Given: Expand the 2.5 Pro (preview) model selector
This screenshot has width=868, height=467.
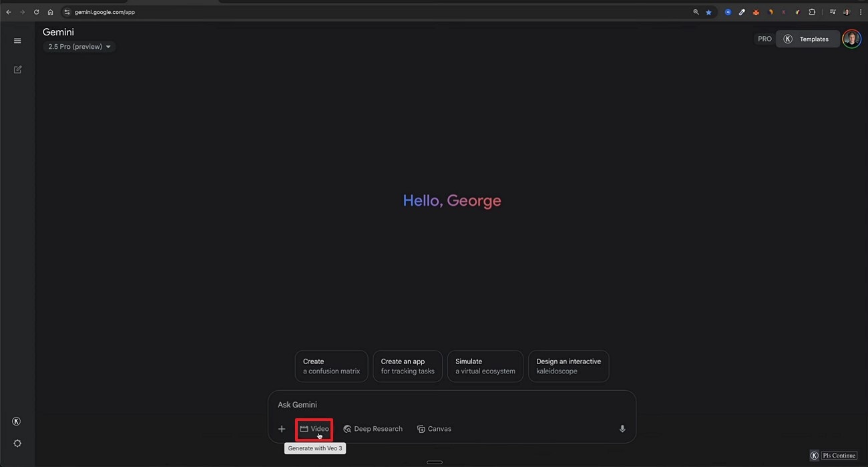Looking at the screenshot, I should (x=79, y=47).
